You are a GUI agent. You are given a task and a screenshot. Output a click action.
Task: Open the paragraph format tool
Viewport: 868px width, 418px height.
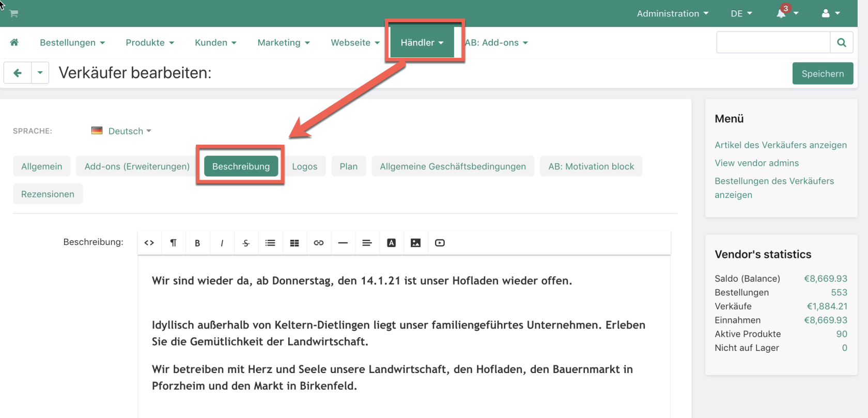pos(174,243)
